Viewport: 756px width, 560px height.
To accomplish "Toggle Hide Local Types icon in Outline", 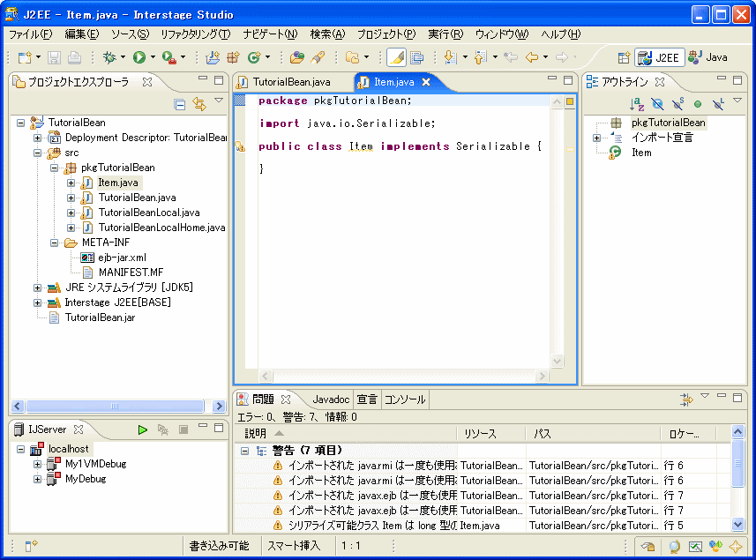I will pyautogui.click(x=718, y=103).
